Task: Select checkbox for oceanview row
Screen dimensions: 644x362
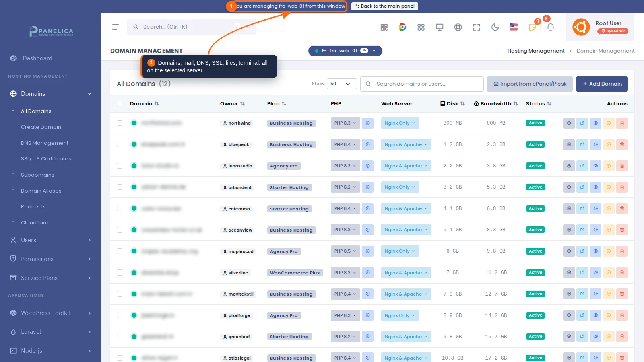Action: pos(120,230)
